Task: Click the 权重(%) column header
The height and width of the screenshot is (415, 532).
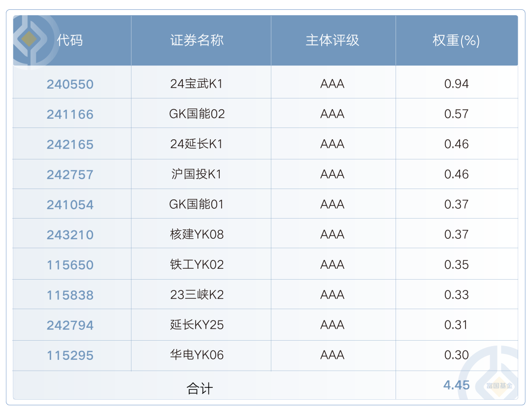Action: point(456,40)
